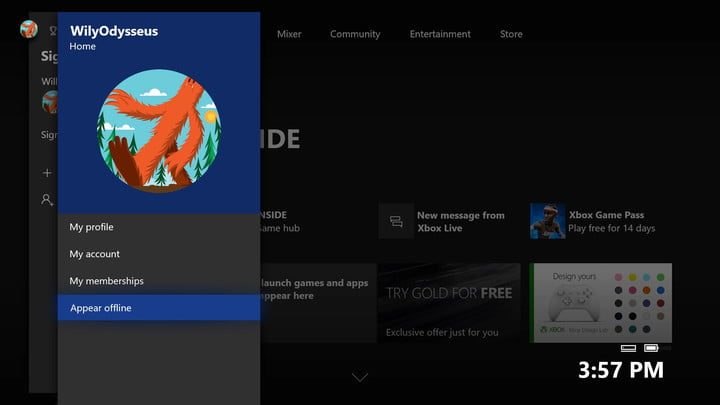The image size is (720, 405).
Task: Go to the Community tab
Action: point(355,34)
